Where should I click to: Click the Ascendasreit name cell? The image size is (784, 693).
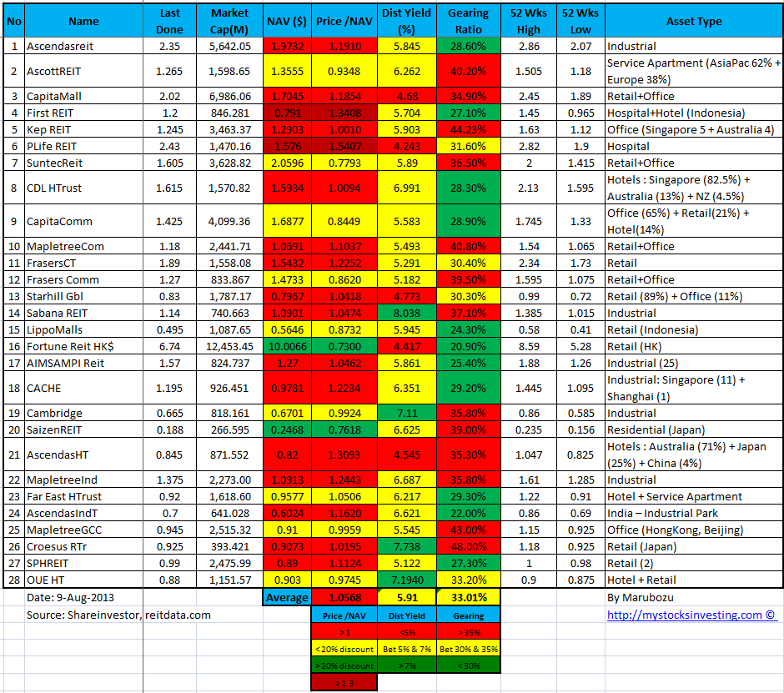[x=83, y=46]
